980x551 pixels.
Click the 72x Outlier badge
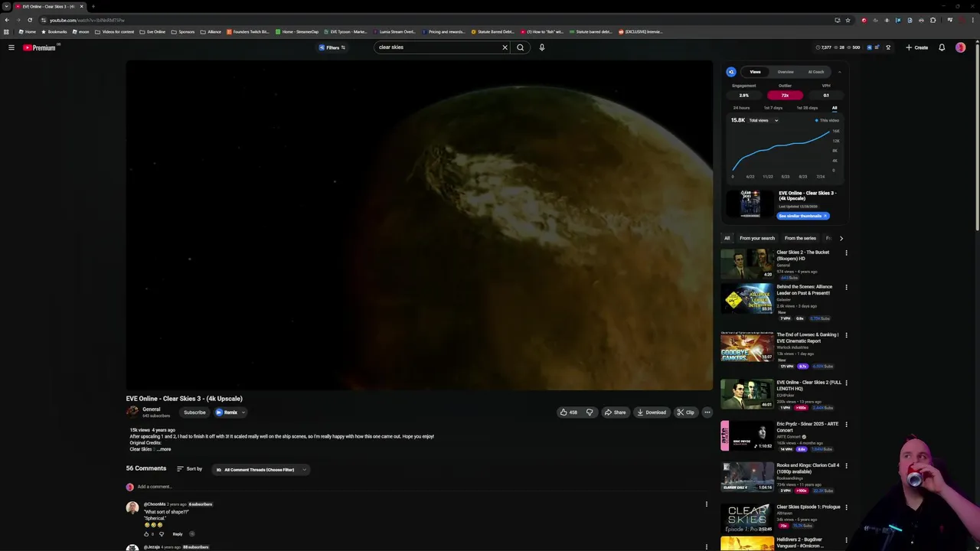click(785, 96)
